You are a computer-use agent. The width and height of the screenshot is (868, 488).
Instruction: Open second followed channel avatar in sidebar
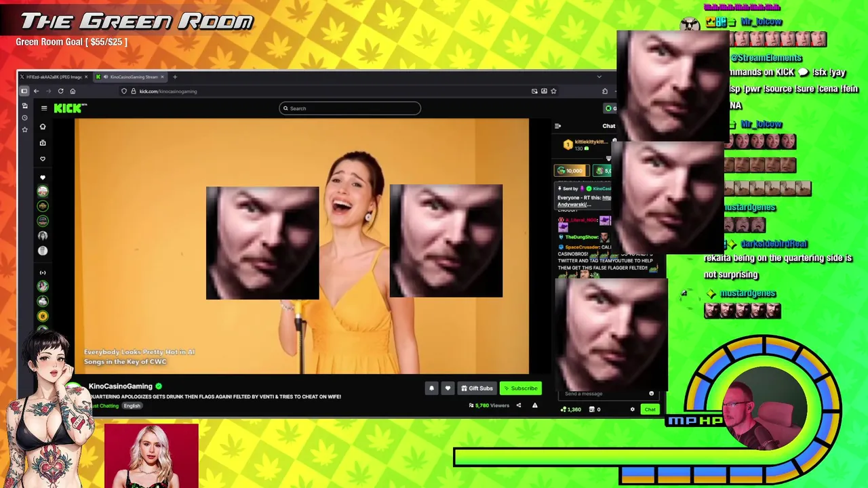click(x=43, y=206)
